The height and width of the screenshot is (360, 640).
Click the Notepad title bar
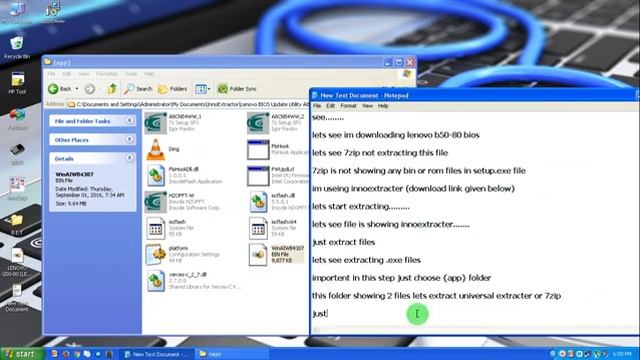473,96
